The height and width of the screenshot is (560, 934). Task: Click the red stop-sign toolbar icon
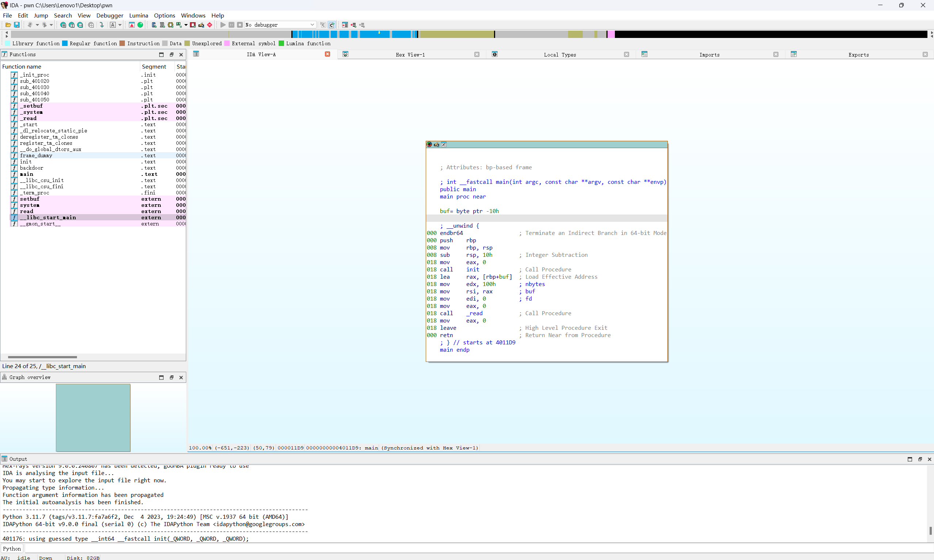[x=210, y=25]
